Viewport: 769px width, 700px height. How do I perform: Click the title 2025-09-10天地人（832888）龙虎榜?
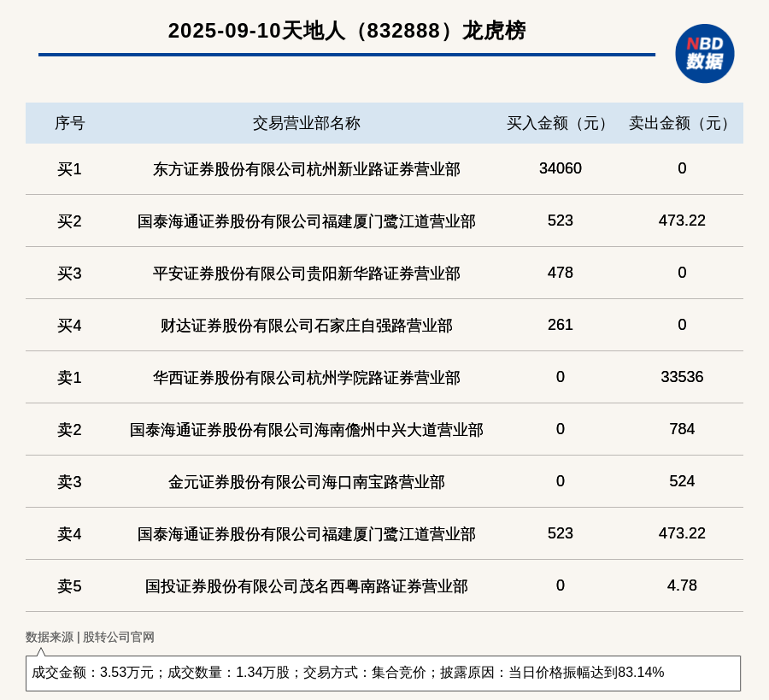pos(347,31)
